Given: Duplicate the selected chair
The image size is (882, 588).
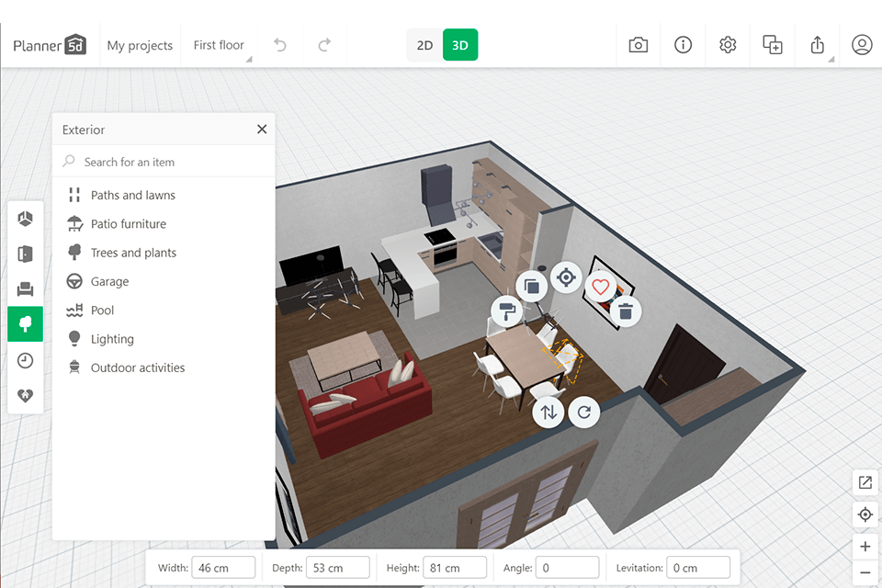Looking at the screenshot, I should [x=532, y=287].
